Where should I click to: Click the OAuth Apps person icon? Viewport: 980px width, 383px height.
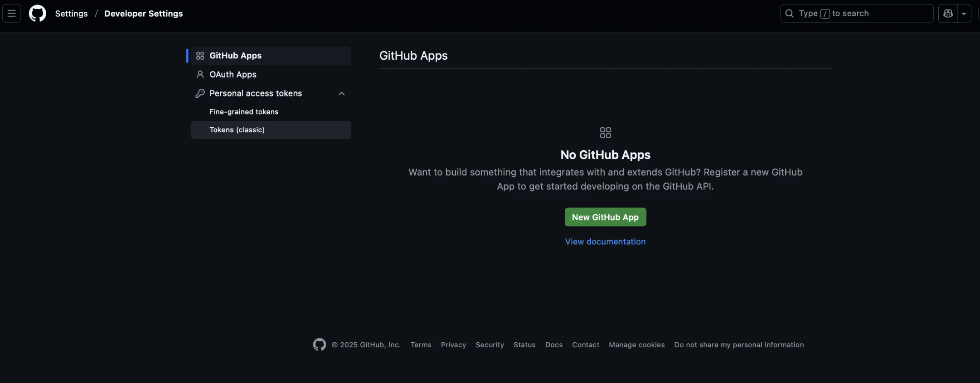[200, 74]
